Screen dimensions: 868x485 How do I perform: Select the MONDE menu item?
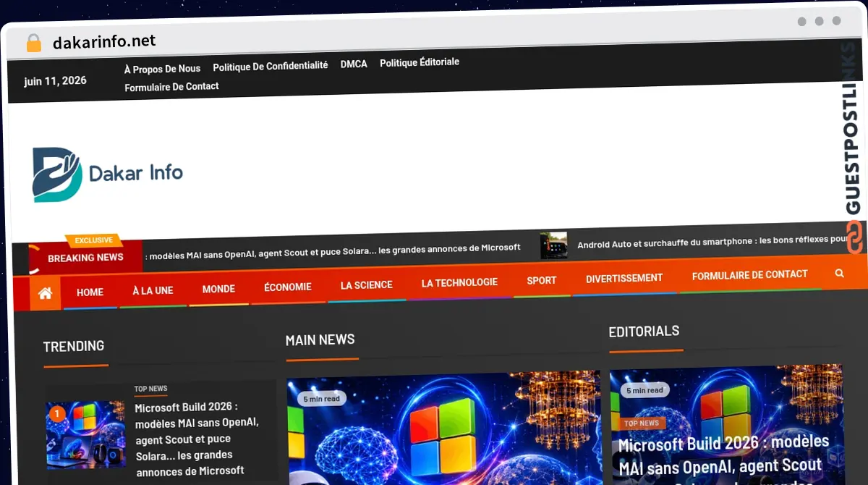coord(218,288)
